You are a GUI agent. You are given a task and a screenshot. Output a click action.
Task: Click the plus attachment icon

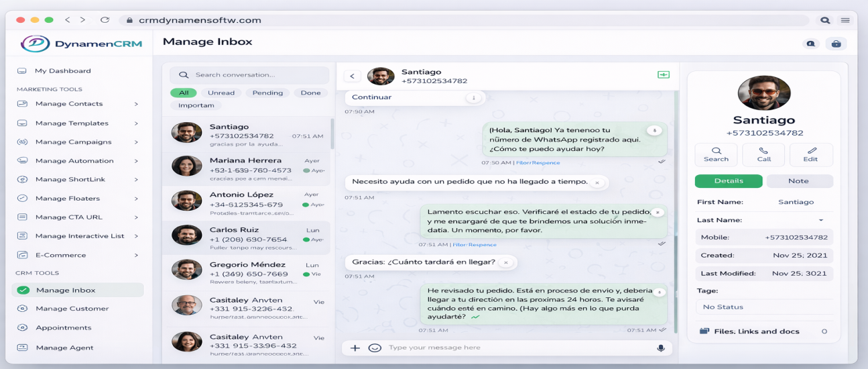355,348
